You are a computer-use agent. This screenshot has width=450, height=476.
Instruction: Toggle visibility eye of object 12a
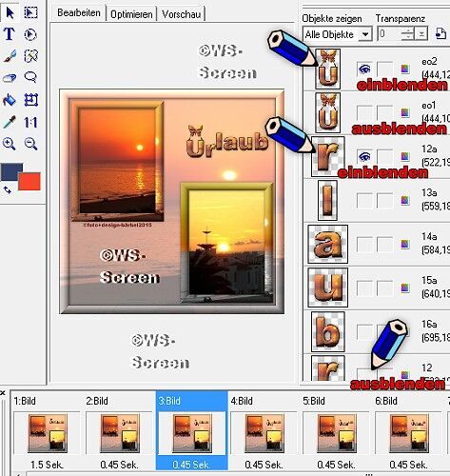pyautogui.click(x=364, y=156)
